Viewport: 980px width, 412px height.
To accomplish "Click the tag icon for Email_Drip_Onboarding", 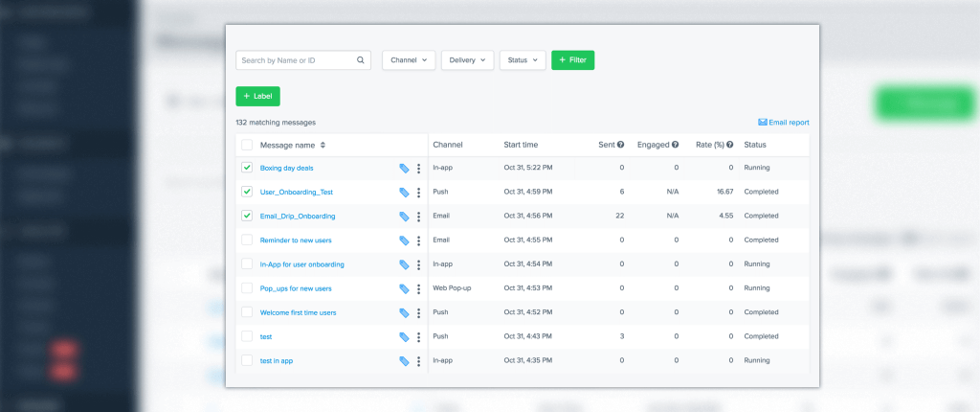I will tap(405, 217).
